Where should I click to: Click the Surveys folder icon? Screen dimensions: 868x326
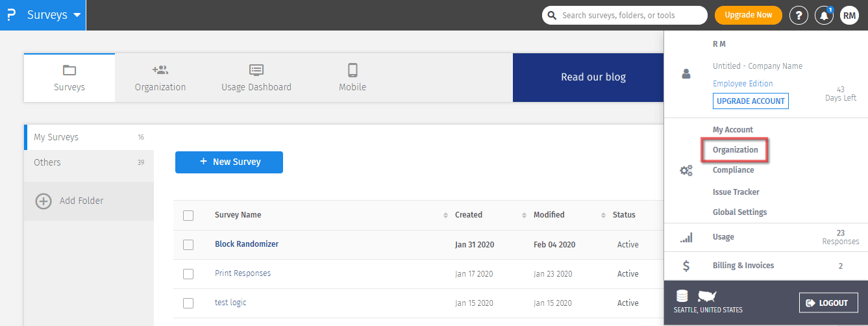(x=69, y=70)
